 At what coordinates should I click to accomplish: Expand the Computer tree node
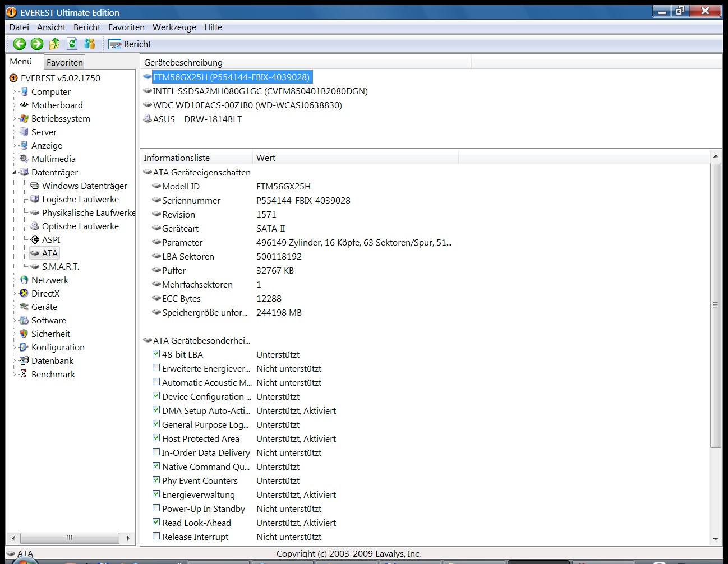[15, 91]
